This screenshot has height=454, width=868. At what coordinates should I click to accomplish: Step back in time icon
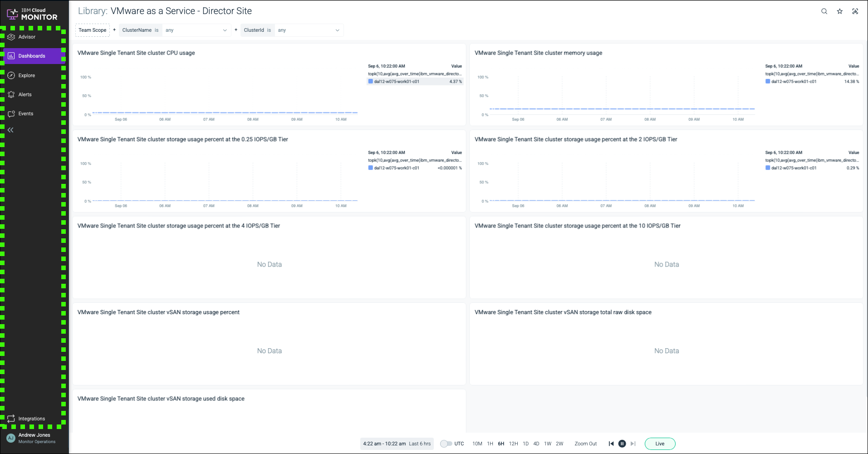click(x=611, y=444)
